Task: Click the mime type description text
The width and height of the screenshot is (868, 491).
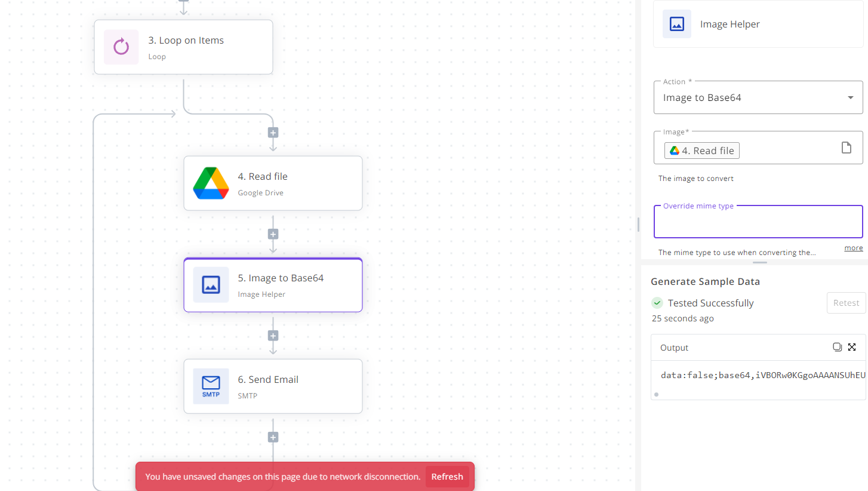Action: pos(737,253)
